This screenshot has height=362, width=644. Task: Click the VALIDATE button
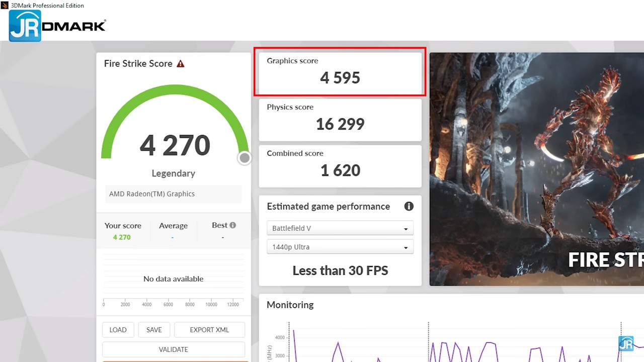pyautogui.click(x=174, y=349)
